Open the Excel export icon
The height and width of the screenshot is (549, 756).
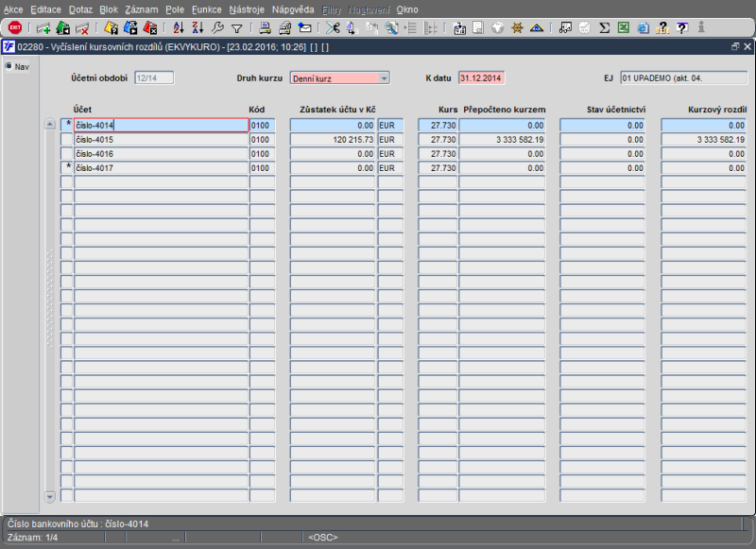pos(624,27)
